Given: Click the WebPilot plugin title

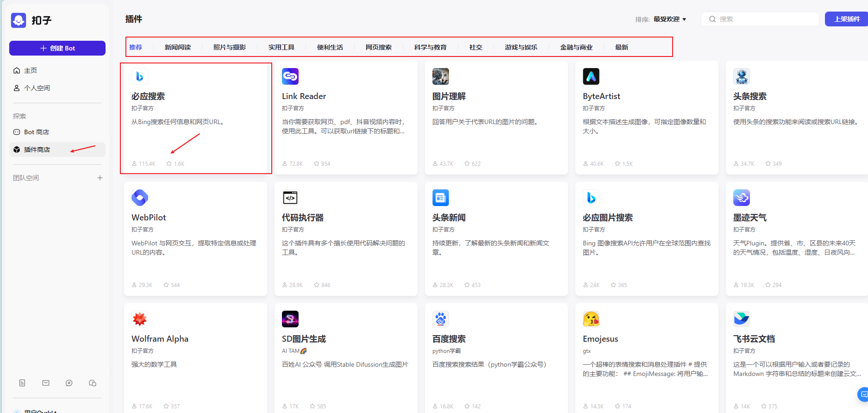Looking at the screenshot, I should click(x=149, y=218).
